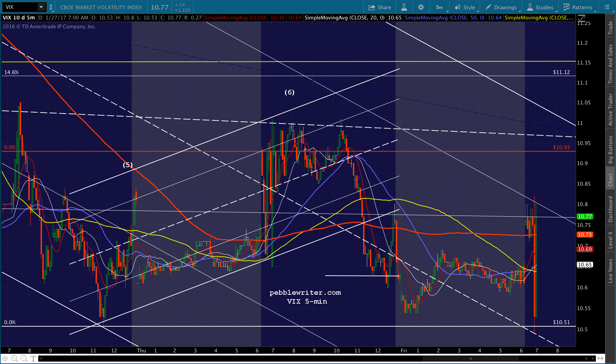616x364 pixels.
Task: Click the last price 10.77 in header
Action: (160, 7)
